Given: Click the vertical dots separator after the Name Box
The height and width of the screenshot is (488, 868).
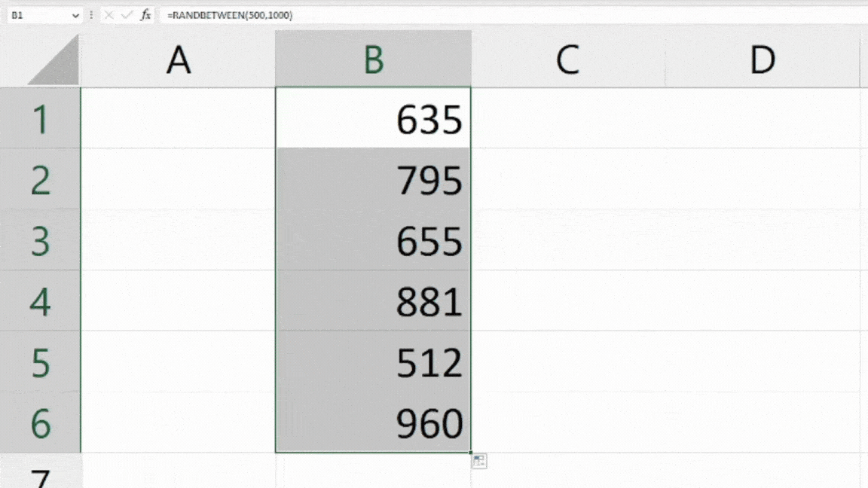Looking at the screenshot, I should coord(90,15).
